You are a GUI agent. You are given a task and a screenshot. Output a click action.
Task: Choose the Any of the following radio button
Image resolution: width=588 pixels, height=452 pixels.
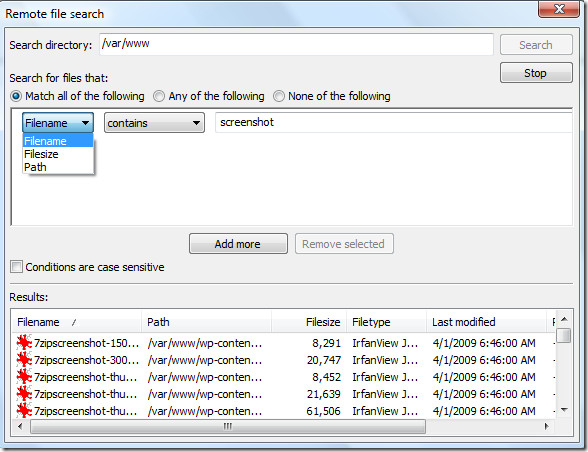[x=159, y=96]
